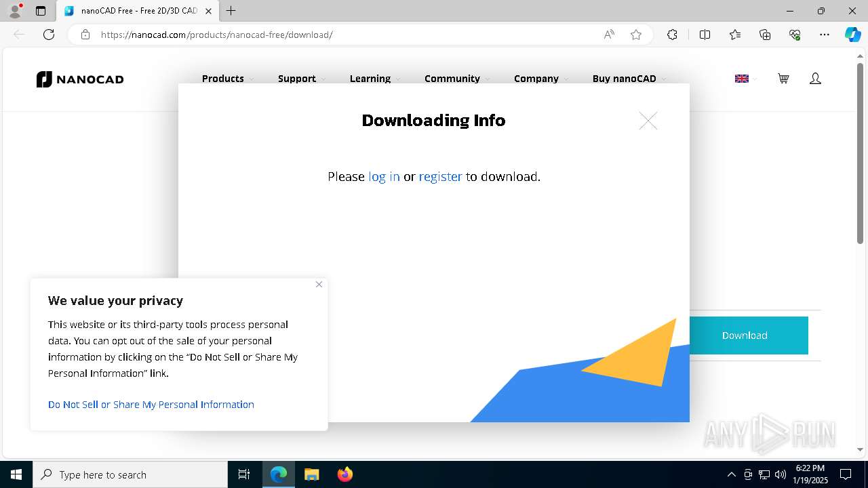Expand the Products chevron arrow
The width and height of the screenshot is (868, 488).
252,79
